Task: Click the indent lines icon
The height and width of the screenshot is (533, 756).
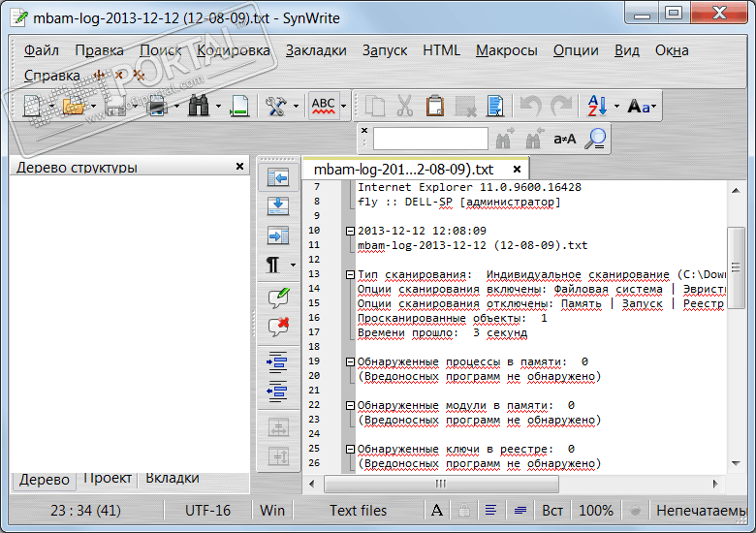Action: [277, 361]
